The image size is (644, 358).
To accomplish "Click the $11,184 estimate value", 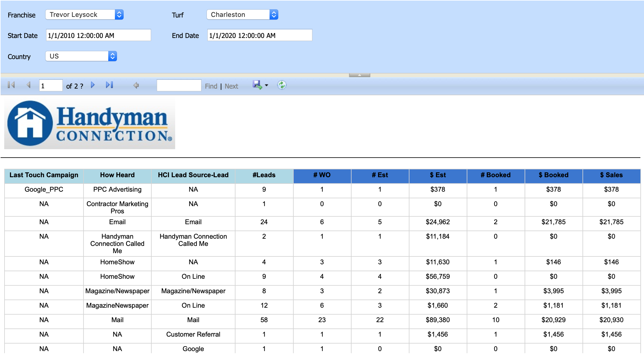I will [438, 237].
